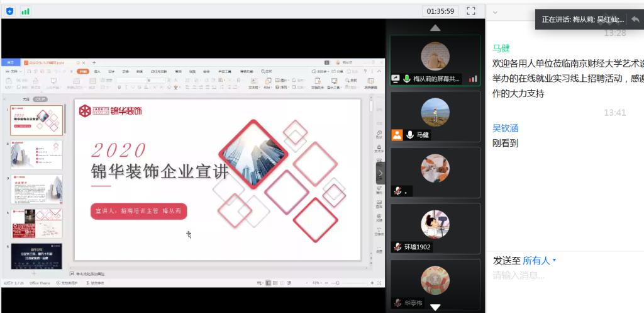Click sender name 马健 in the chat
Image resolution: width=644 pixels, height=313 pixels.
(501, 48)
